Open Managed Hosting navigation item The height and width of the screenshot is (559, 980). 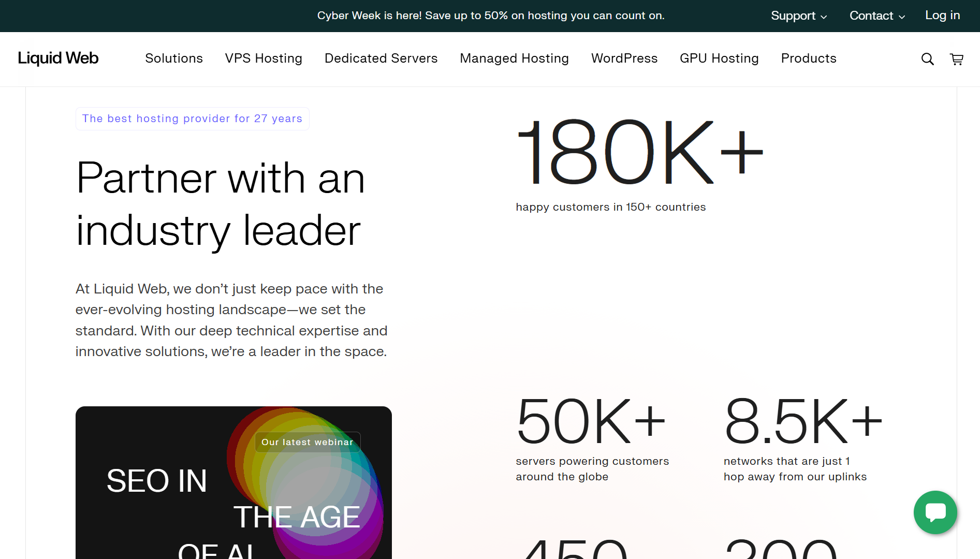(514, 58)
